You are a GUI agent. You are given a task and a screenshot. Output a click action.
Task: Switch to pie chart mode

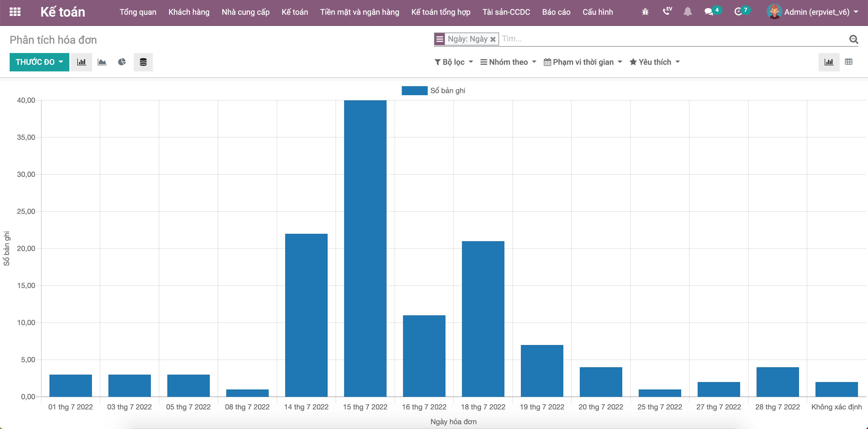tap(122, 62)
